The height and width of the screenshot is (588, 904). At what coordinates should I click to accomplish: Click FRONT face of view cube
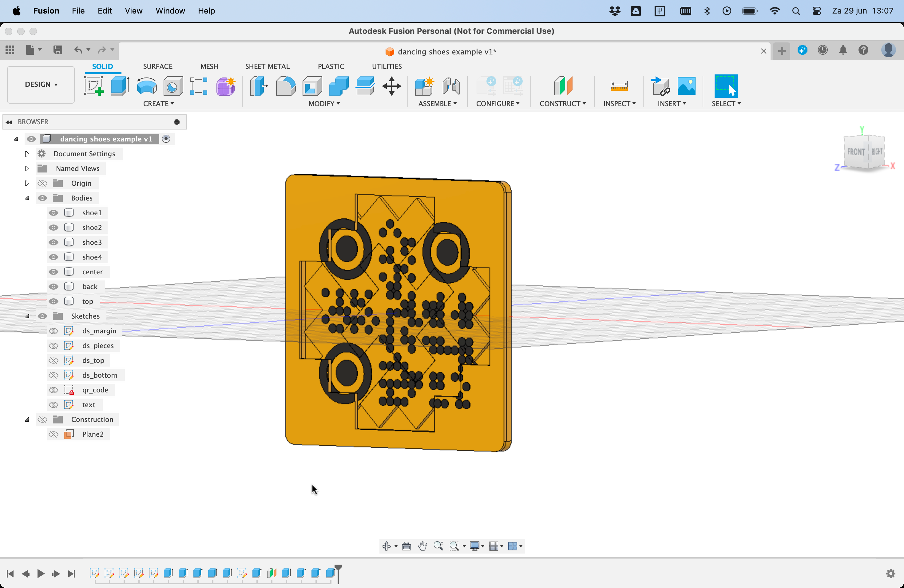(x=856, y=152)
